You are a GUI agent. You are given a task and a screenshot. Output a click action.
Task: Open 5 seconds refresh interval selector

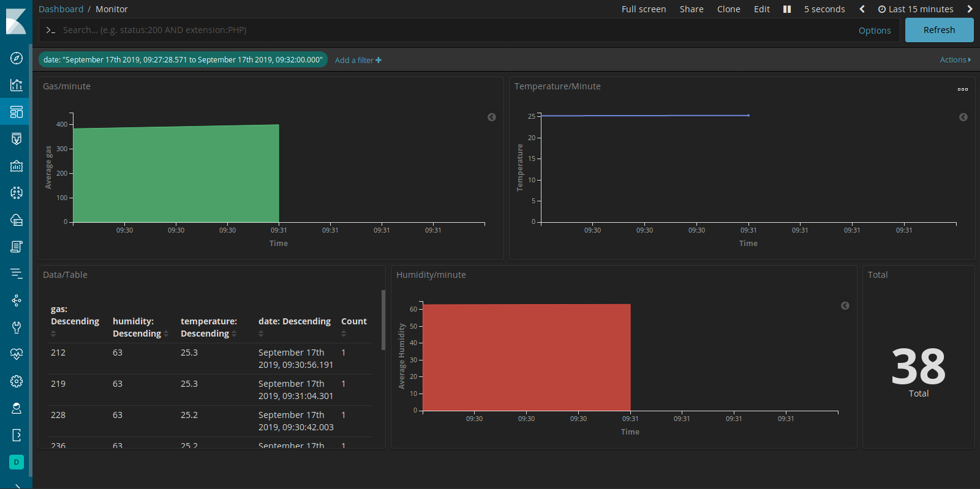coord(824,9)
